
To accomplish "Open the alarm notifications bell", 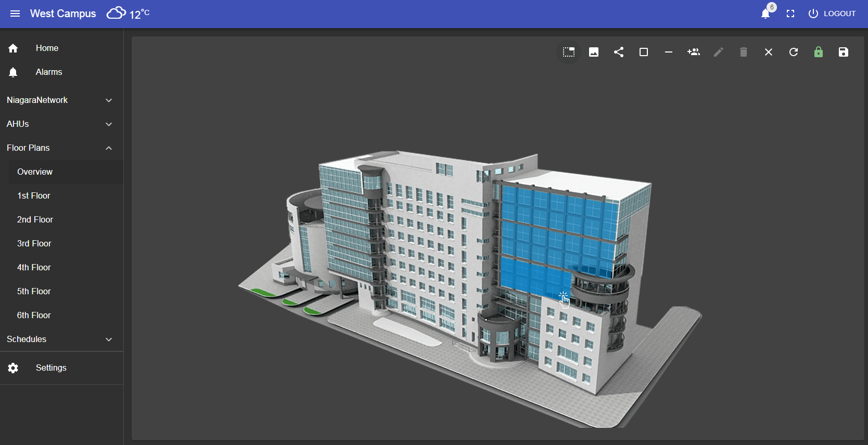I will click(x=765, y=14).
